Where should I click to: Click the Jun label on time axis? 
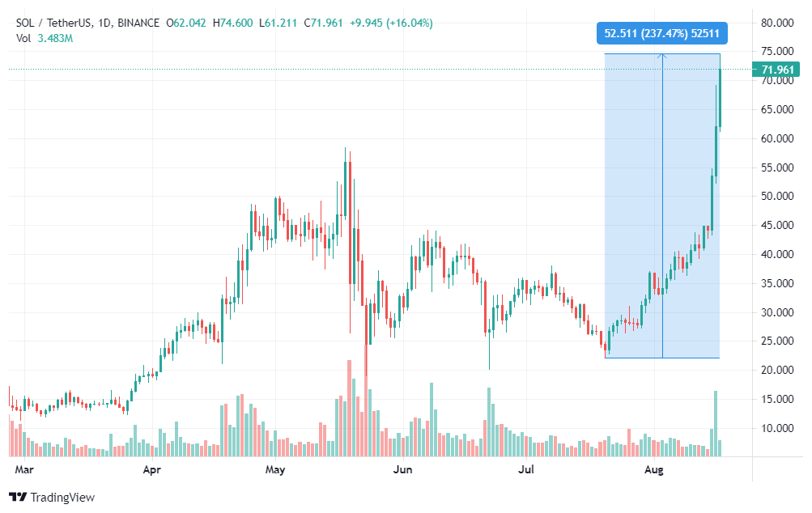click(402, 469)
